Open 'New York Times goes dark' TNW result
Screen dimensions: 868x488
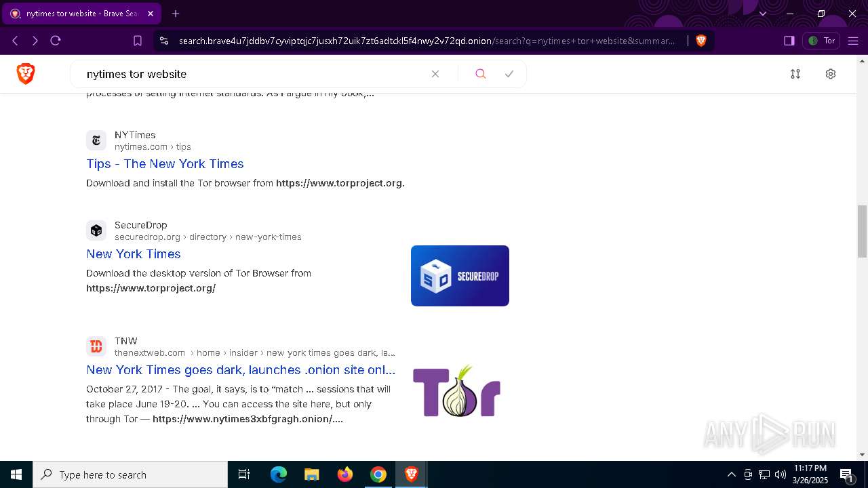[241, 370]
